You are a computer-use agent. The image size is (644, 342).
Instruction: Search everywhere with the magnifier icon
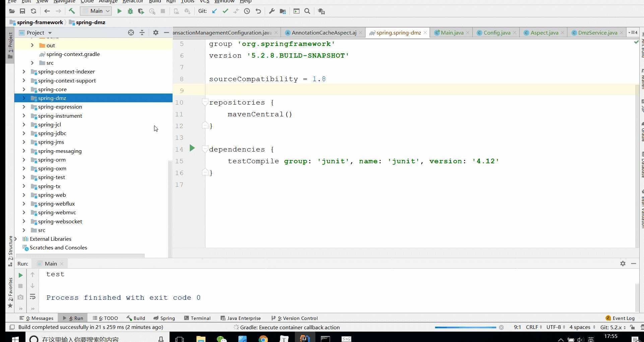coord(307,11)
